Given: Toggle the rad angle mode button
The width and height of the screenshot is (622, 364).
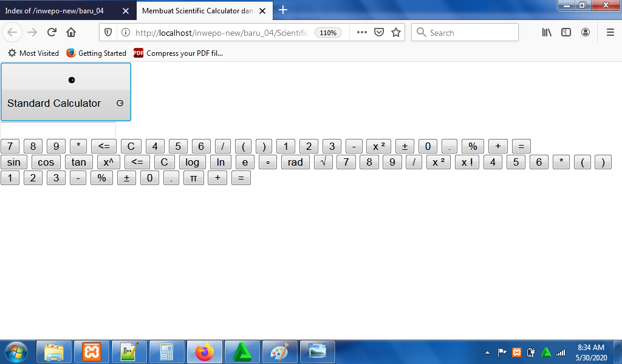Looking at the screenshot, I should click(x=295, y=162).
